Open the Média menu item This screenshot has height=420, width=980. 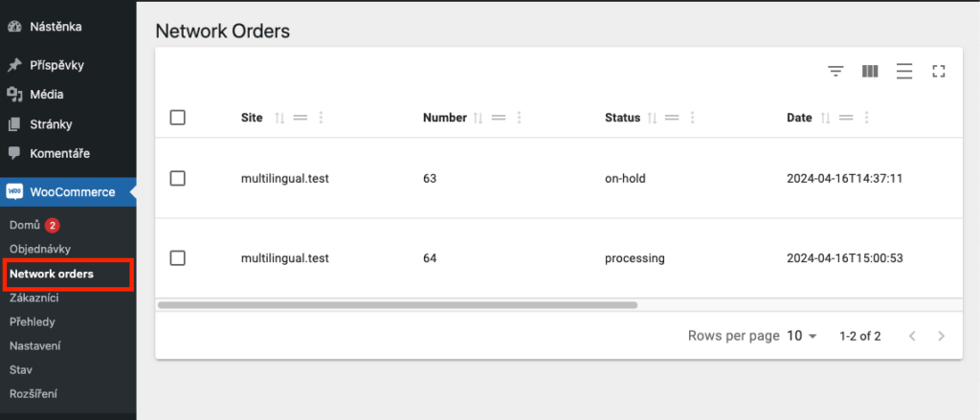[x=46, y=95]
